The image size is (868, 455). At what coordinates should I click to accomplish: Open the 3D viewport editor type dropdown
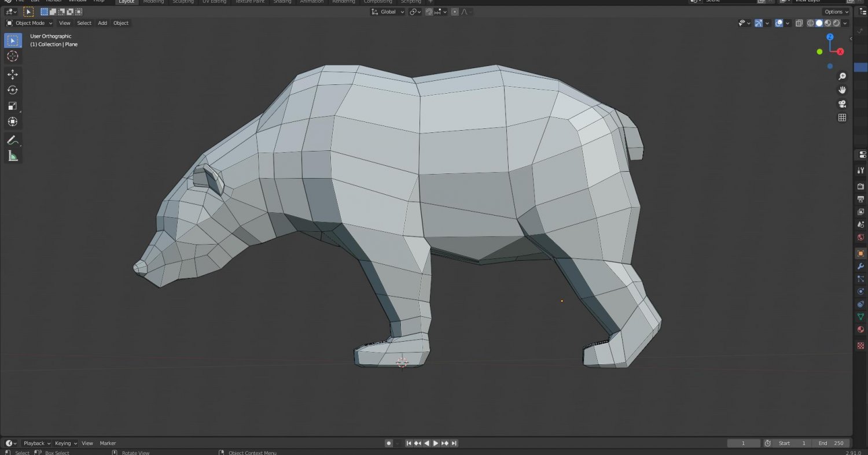(x=11, y=12)
